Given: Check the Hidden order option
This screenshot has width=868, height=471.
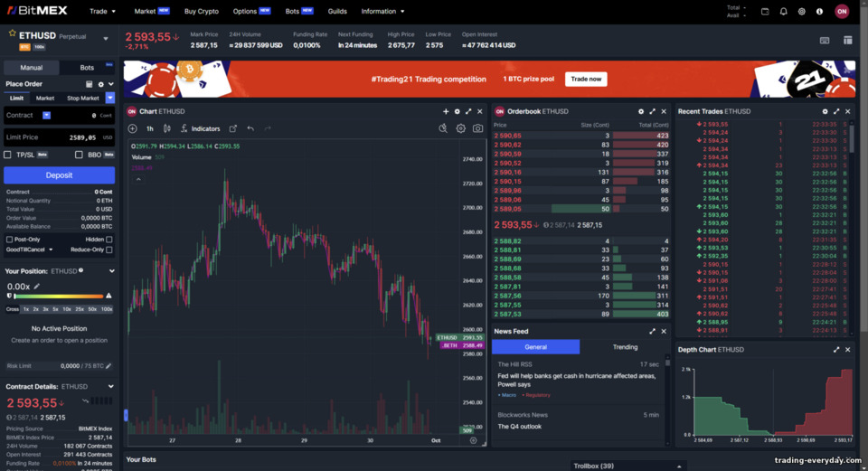Looking at the screenshot, I should click(x=109, y=240).
